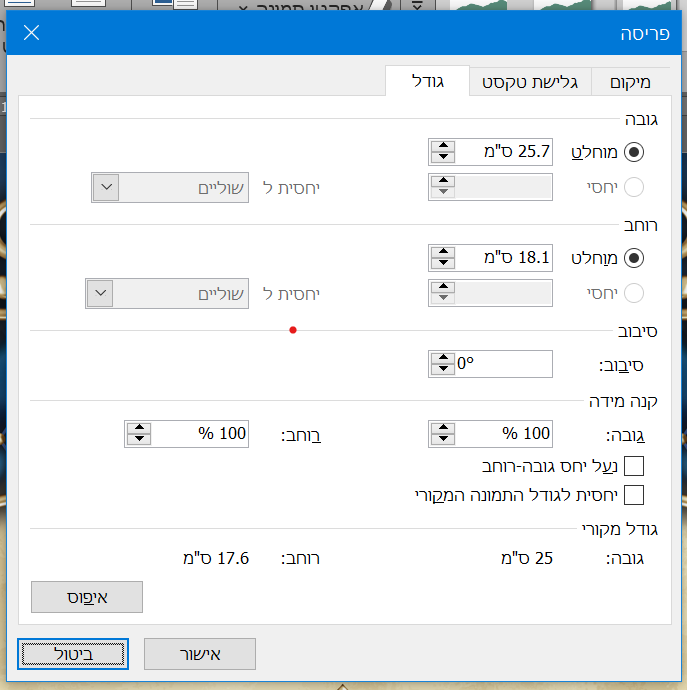Select מוחלט radio button under רוחב
This screenshot has height=690, width=687.
634,257
